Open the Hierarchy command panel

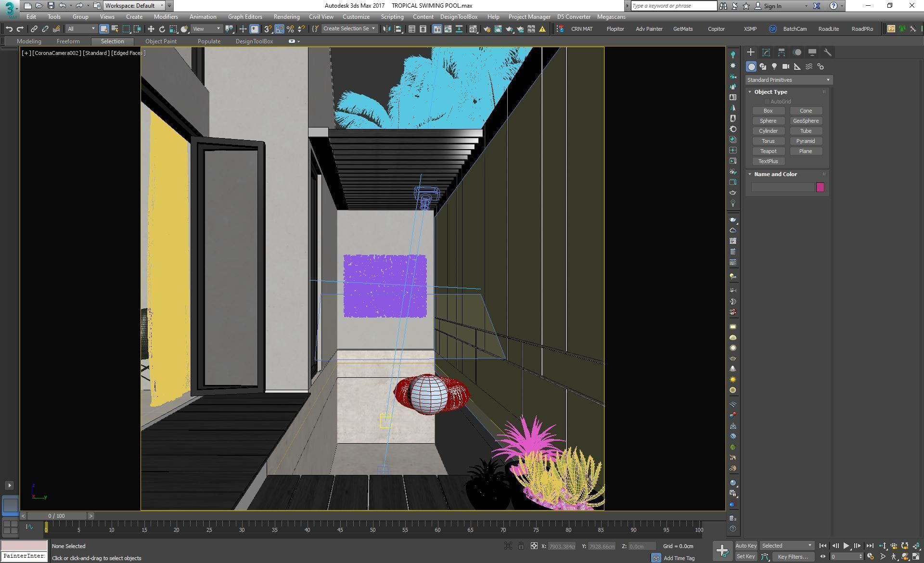tap(782, 52)
